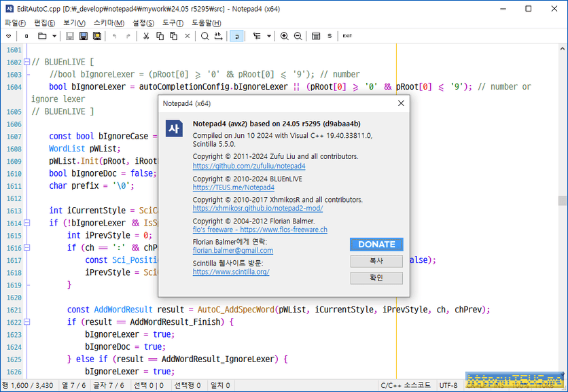This screenshot has width=568, height=392.
Task: Open the 스키마 menu
Action: (x=104, y=22)
